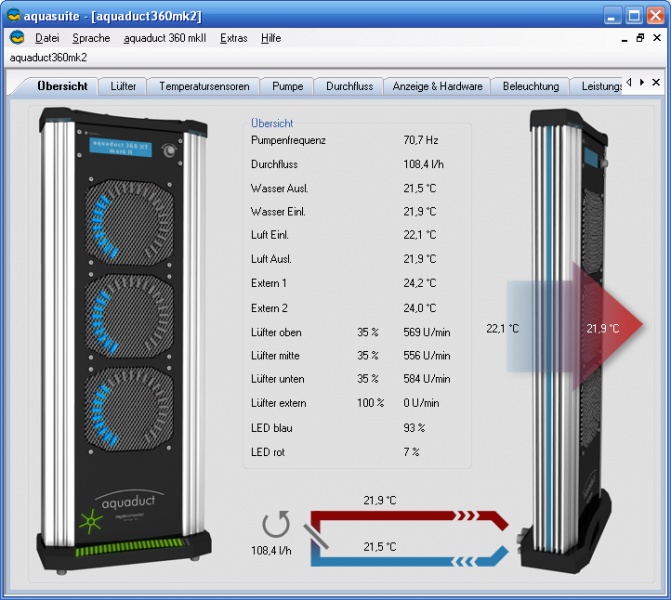Click Lüfter extern 100 % value

371,403
